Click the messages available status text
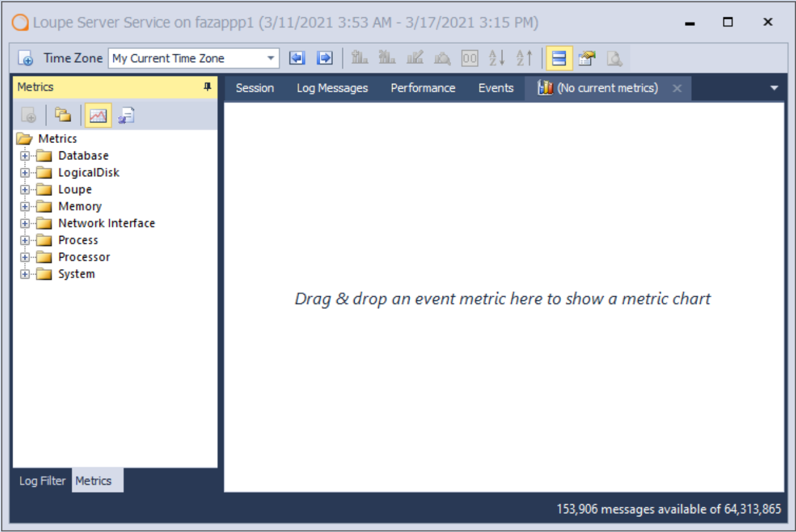The image size is (796, 532). 669,510
